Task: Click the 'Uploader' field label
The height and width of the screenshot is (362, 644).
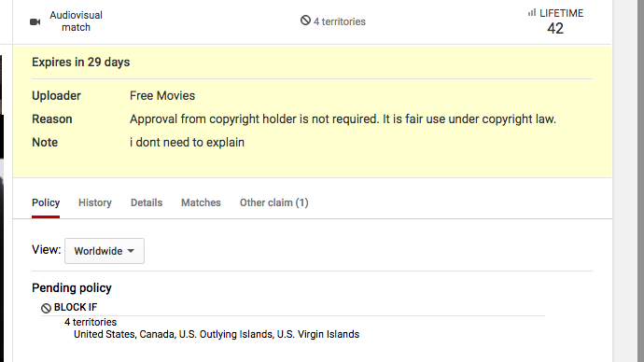Action: (56, 95)
